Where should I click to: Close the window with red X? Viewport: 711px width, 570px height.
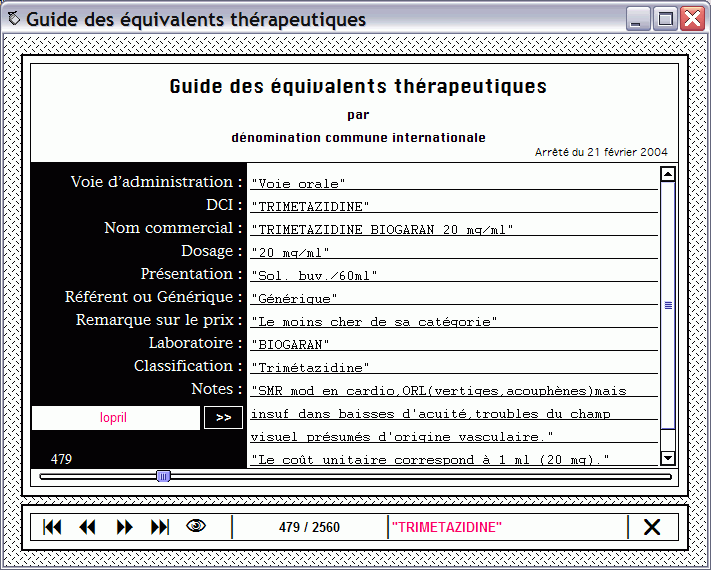pos(693,19)
